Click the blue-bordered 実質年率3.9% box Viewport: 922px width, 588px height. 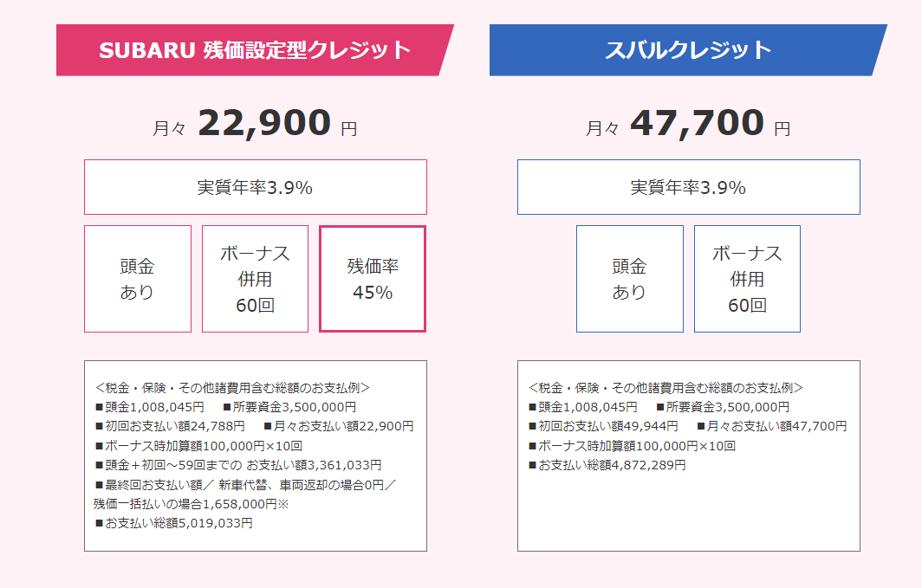click(x=688, y=187)
